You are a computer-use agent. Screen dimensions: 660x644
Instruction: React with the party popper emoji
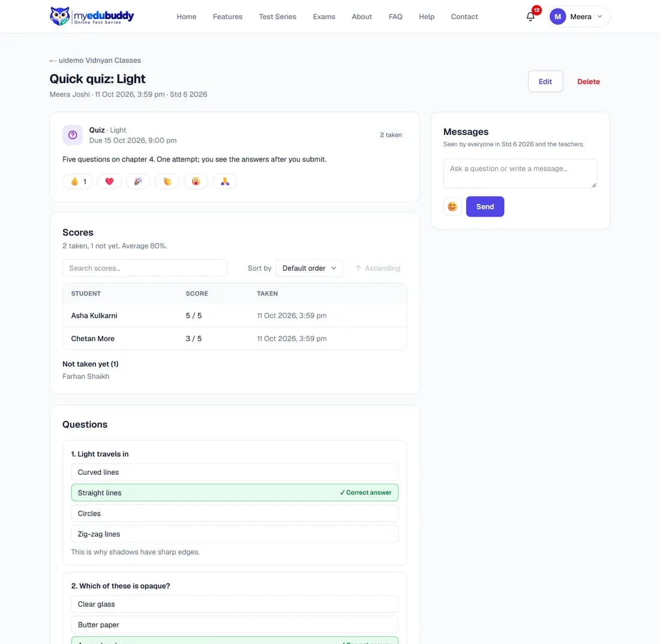[137, 181]
